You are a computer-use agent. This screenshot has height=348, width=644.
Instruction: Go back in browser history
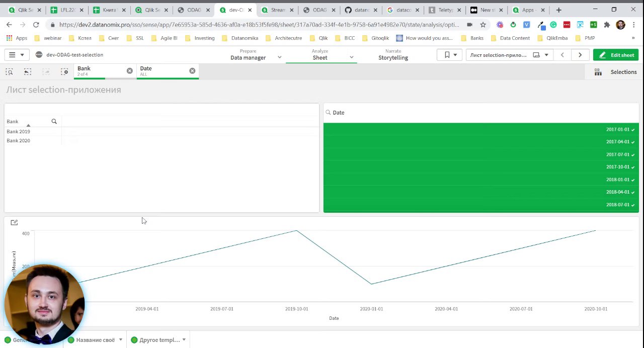[x=9, y=25]
